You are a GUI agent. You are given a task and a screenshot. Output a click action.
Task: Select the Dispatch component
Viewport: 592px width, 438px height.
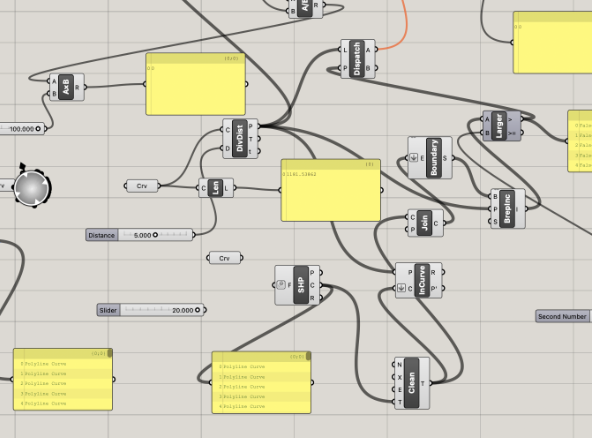click(x=358, y=59)
